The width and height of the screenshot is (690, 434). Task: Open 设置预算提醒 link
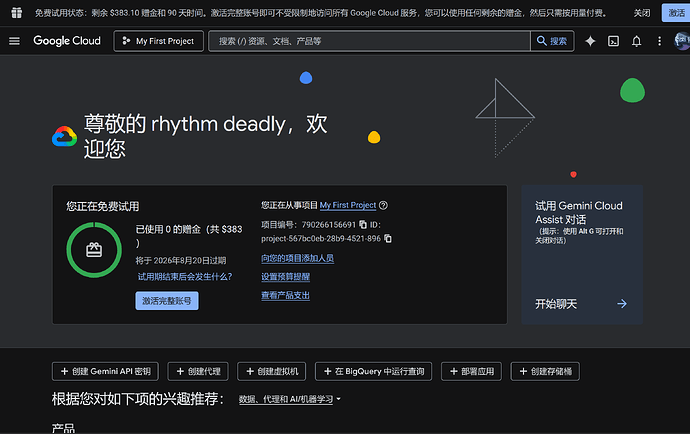(x=286, y=277)
